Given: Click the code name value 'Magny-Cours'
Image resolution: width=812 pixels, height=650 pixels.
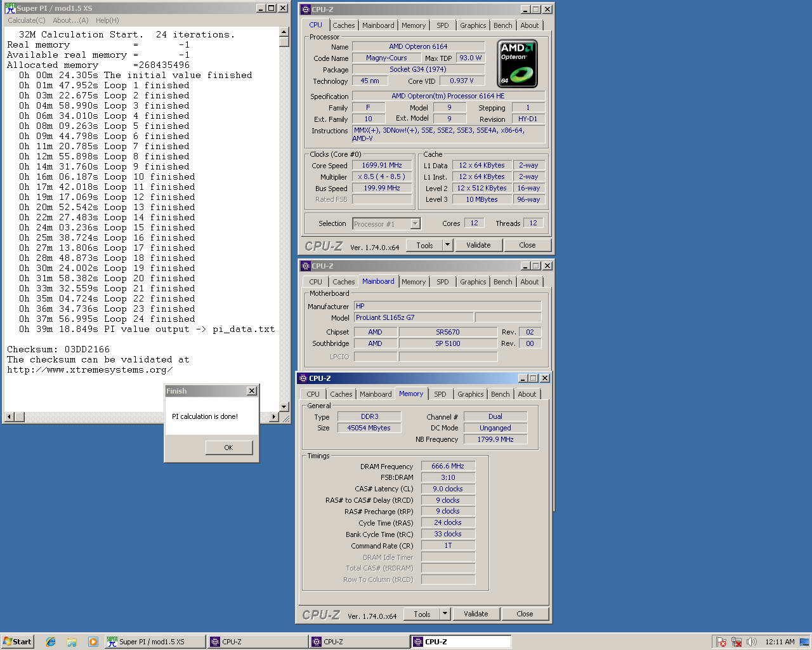Looking at the screenshot, I should click(386, 58).
